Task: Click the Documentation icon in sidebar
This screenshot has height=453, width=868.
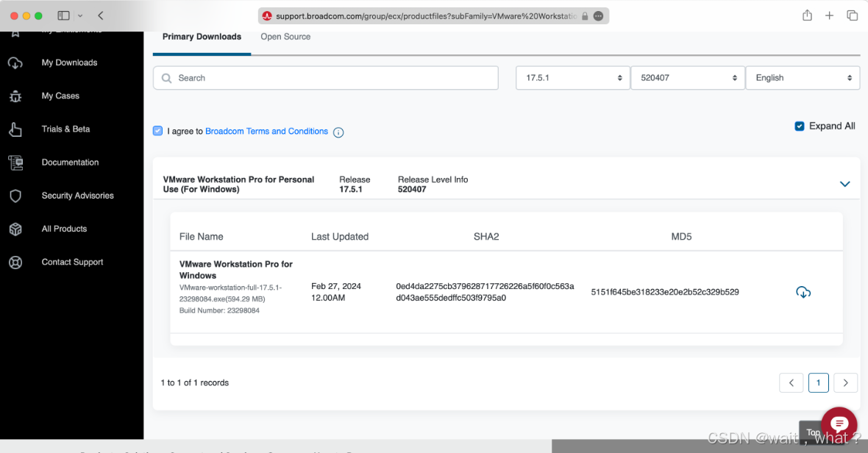Action: point(15,163)
